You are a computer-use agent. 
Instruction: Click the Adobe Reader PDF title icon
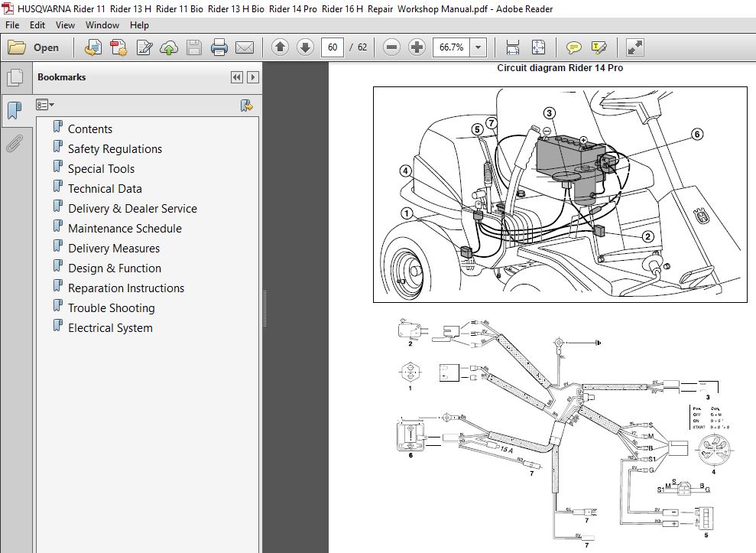coord(8,8)
